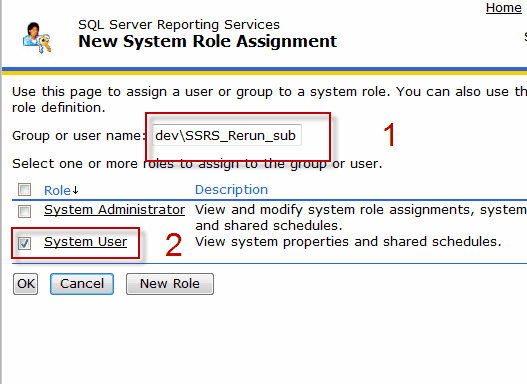Click the 'New System Role Assignment' heading
The image size is (527, 384).
tap(207, 42)
